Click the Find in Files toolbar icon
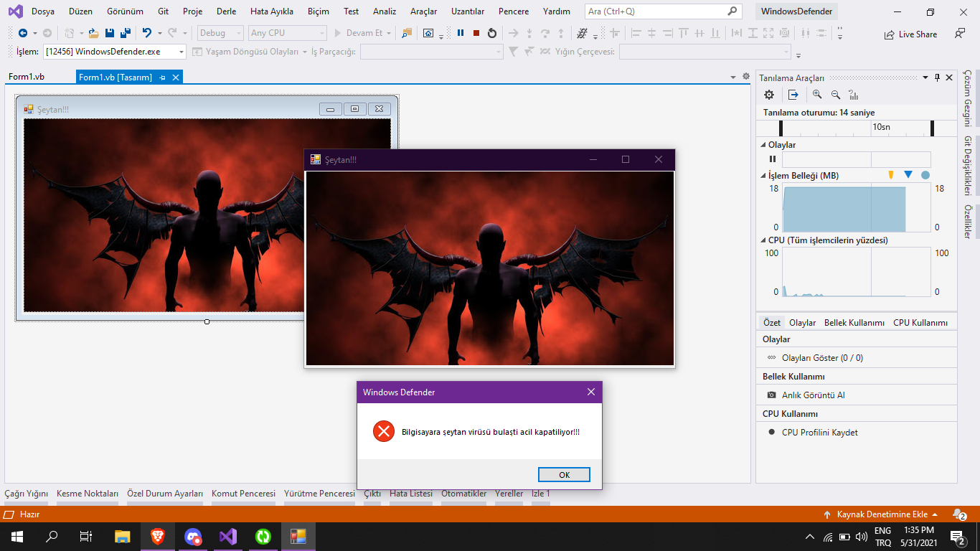980x551 pixels. pos(407,33)
